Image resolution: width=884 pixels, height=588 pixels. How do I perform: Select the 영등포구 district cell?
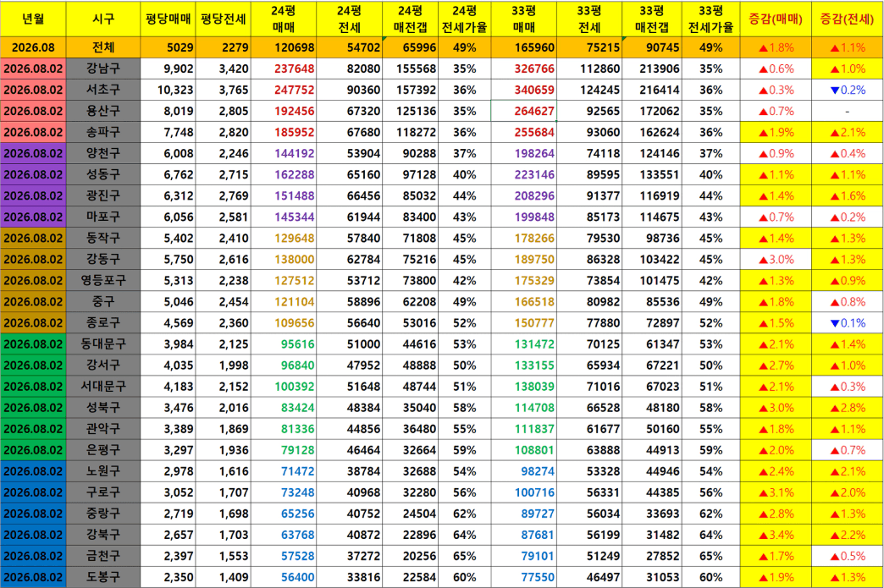click(x=103, y=281)
